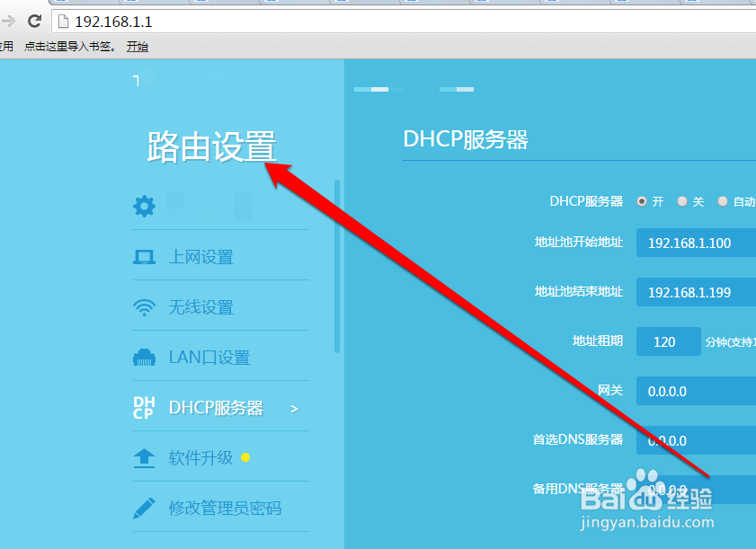Click the yellow update dot beside 软件升级
The width and height of the screenshot is (756, 549).
point(245,457)
